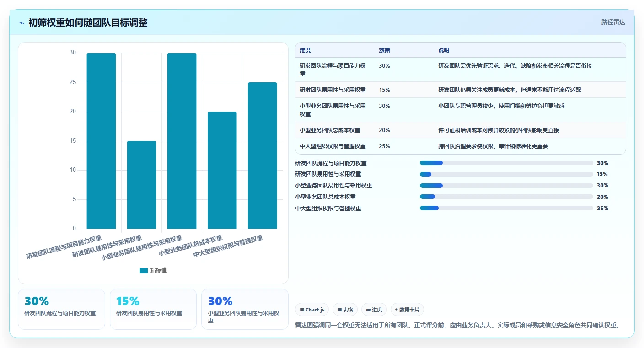
Task: Click the chart bar for 小型业务团队易用性与采用权重
Action: [182, 141]
